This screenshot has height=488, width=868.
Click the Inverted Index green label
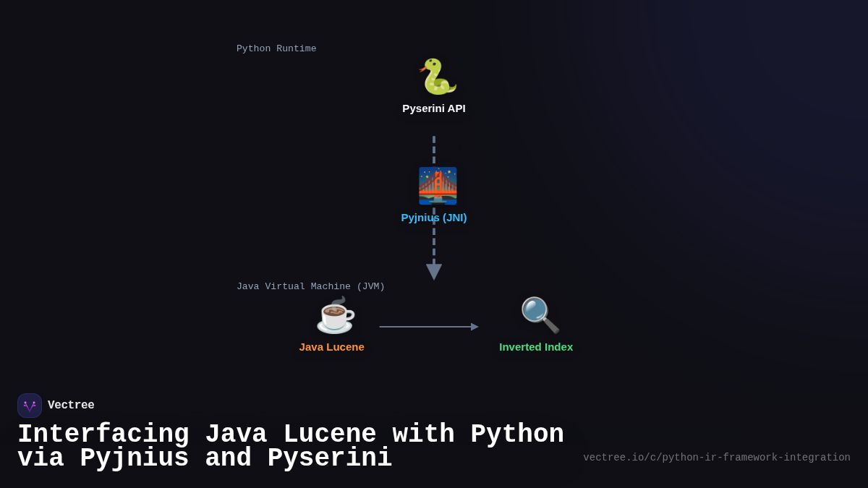pos(536,347)
